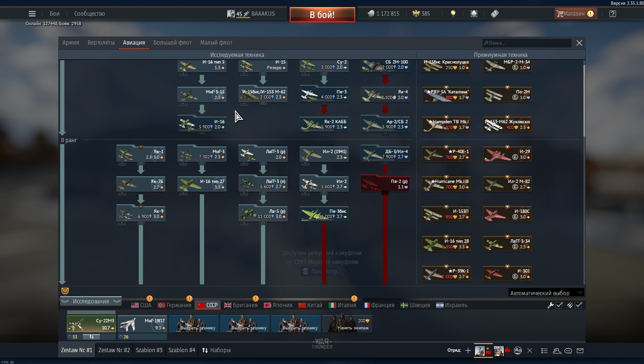
Task: Select the Италия nation tab
Action: point(342,305)
